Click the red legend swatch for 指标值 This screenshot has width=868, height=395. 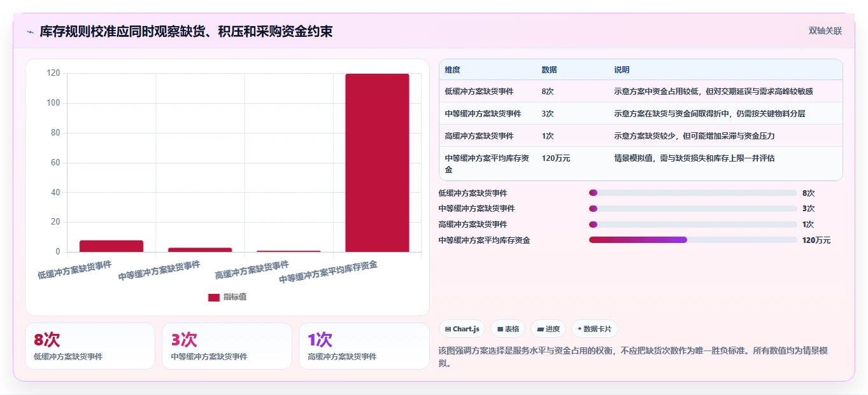(214, 297)
